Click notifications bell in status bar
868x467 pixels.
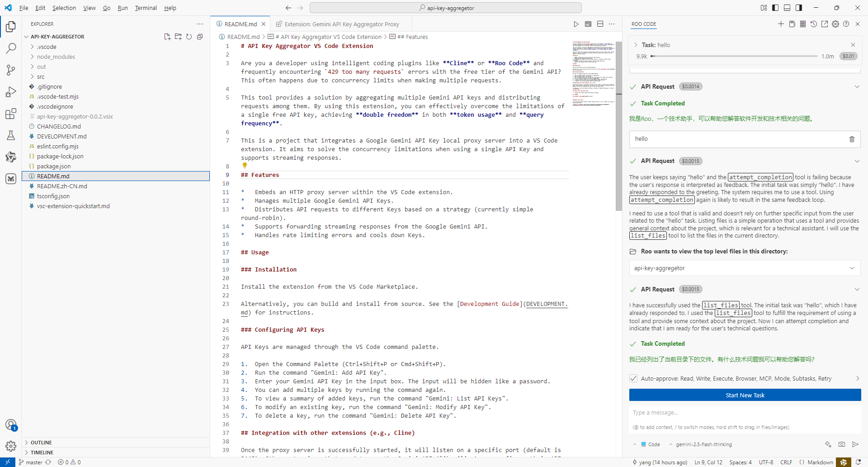[859, 462]
